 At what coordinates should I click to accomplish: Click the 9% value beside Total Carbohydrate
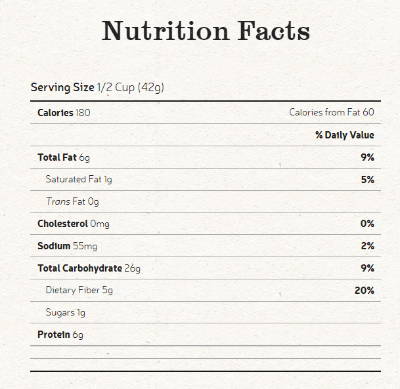click(367, 268)
